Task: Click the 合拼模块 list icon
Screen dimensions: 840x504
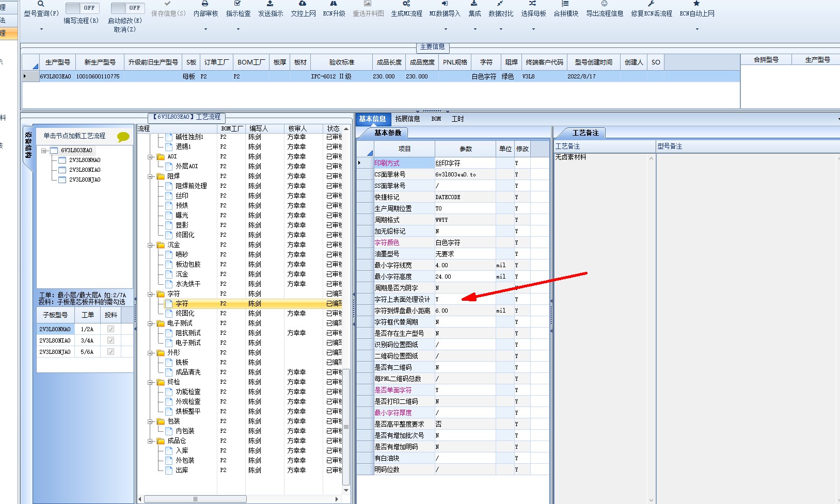Action: click(565, 4)
